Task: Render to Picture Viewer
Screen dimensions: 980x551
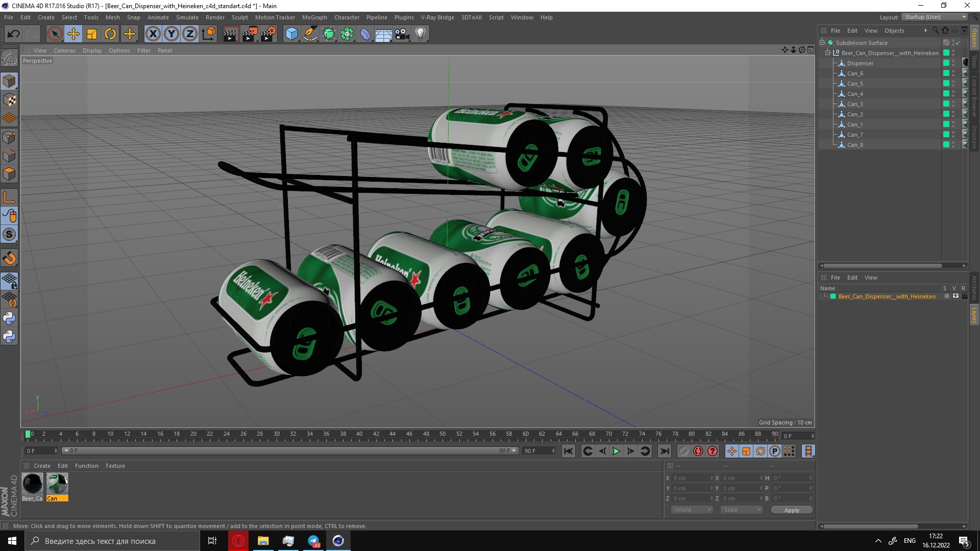Action: click(x=250, y=34)
